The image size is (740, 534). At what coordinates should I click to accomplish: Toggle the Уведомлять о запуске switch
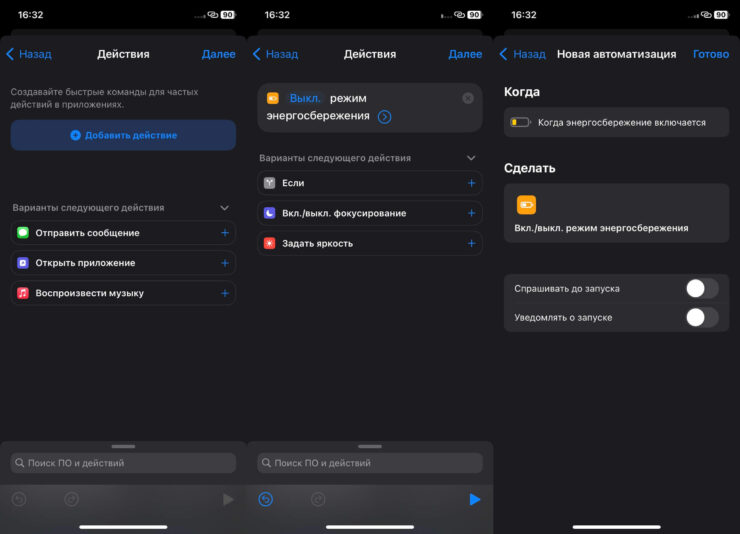coord(701,317)
